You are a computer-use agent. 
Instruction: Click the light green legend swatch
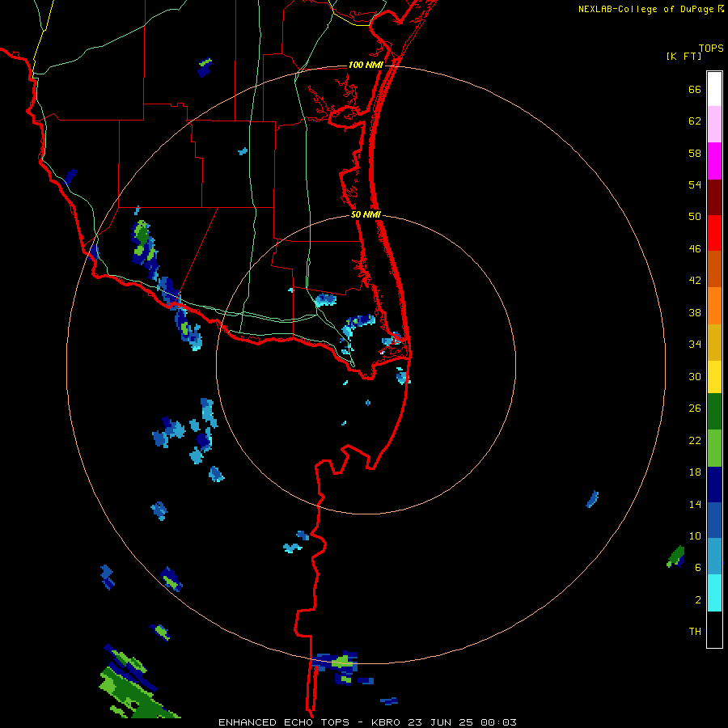pyautogui.click(x=714, y=448)
